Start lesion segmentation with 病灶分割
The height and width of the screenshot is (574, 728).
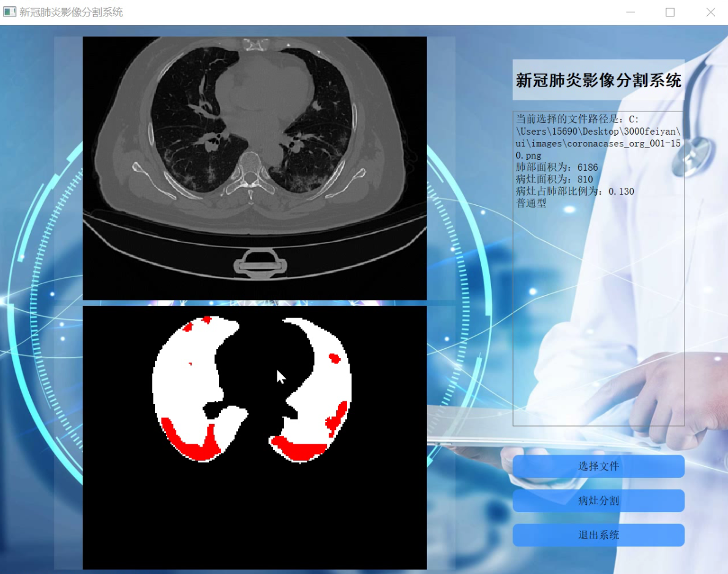[598, 501]
